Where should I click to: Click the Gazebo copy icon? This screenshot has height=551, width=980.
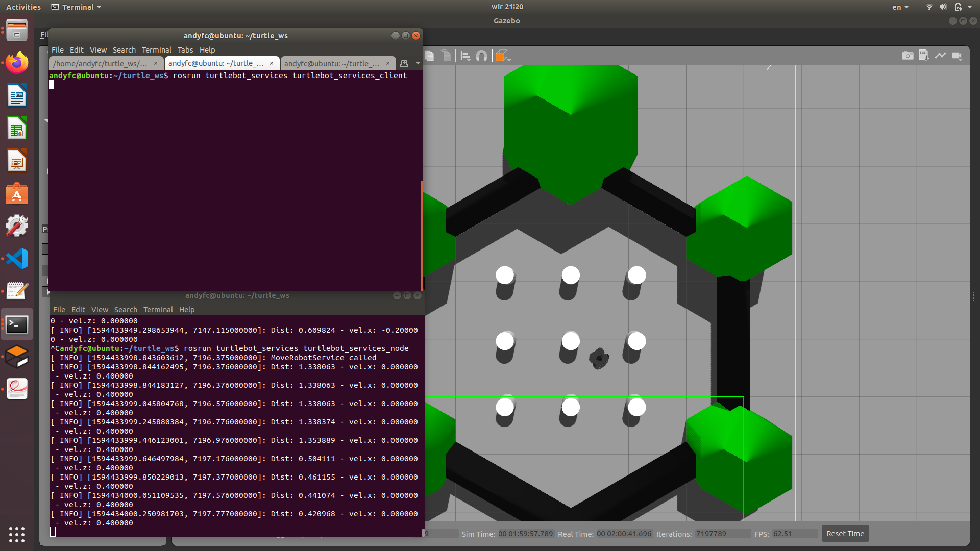(x=429, y=56)
